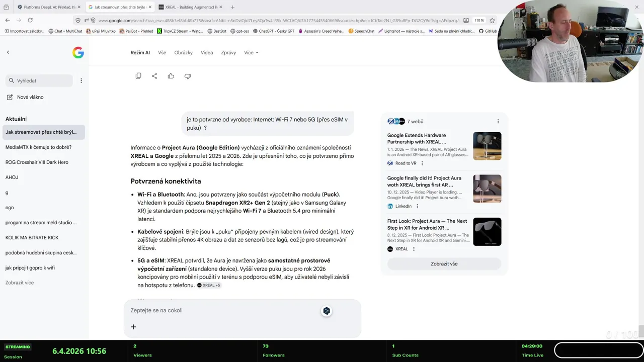This screenshot has height=362, width=644.
Task: Open thread 'progam na stream meld studio'
Action: tap(42, 222)
